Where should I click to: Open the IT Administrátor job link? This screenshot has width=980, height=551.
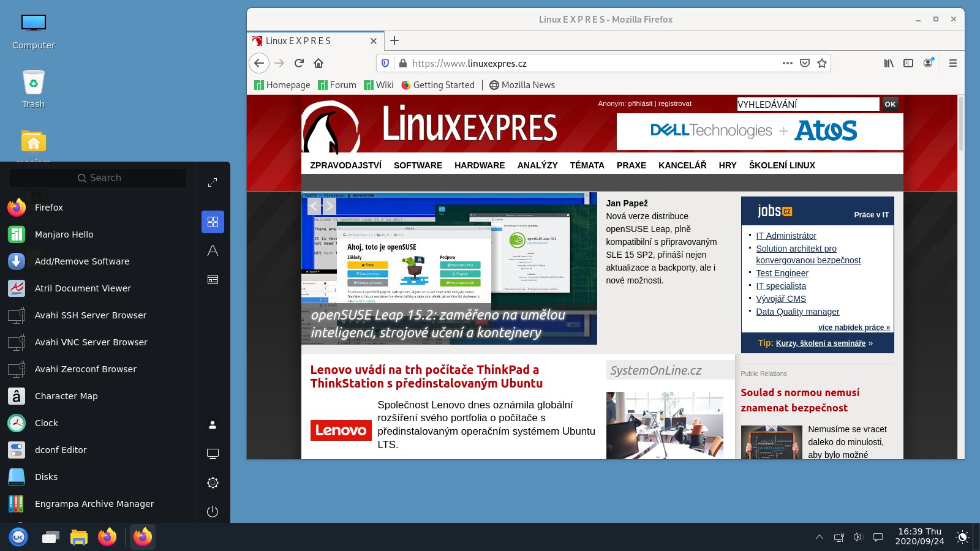click(786, 236)
